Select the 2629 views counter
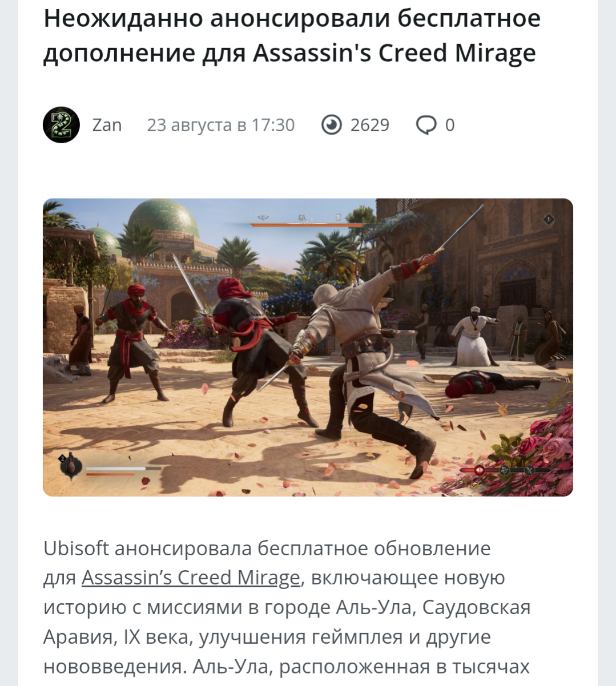Viewport: 616px width, 686px height. (x=370, y=125)
